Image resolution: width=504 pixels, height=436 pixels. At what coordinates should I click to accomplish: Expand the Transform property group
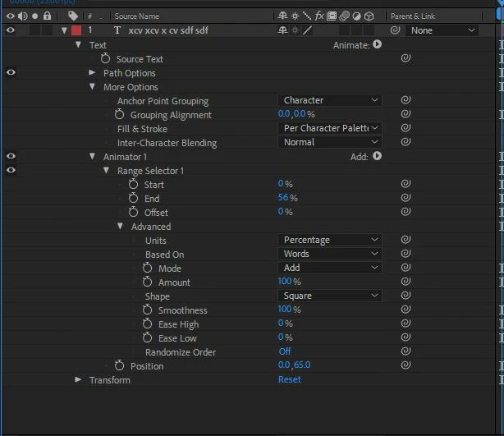(78, 379)
